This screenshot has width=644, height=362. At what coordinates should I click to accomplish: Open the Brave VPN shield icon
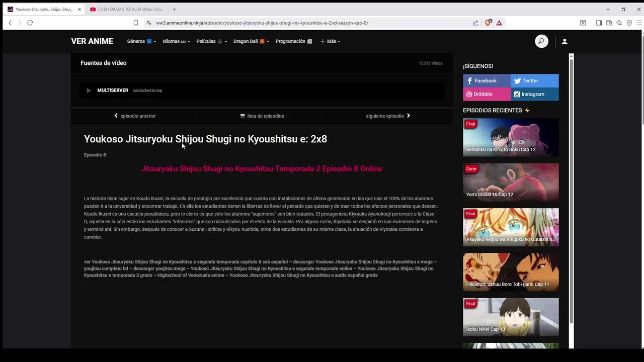coord(629,23)
